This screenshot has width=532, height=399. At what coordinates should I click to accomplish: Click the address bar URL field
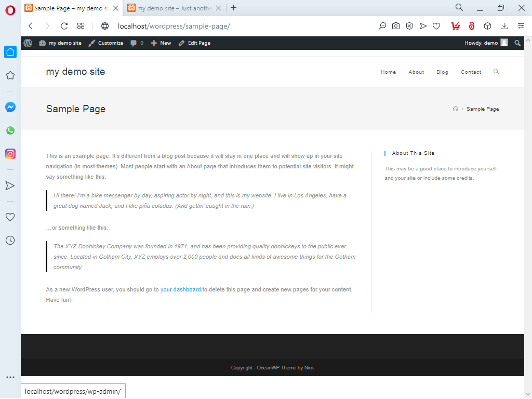(x=234, y=26)
